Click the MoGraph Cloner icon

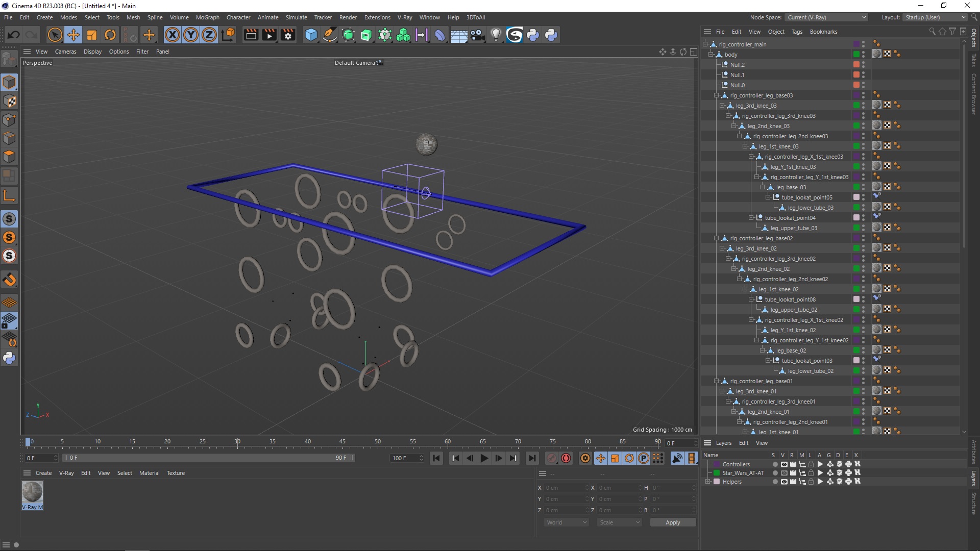click(403, 35)
